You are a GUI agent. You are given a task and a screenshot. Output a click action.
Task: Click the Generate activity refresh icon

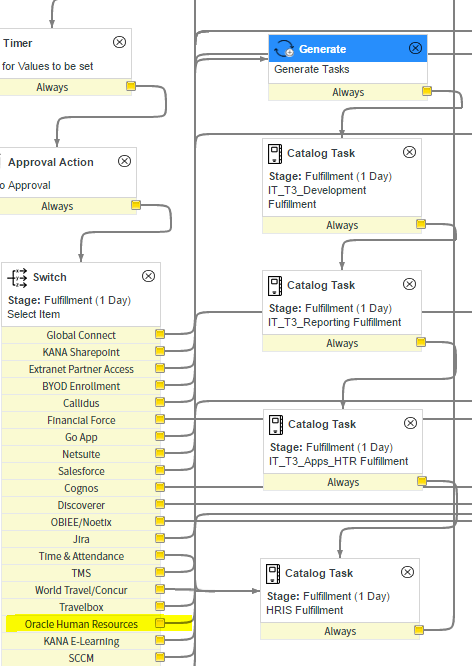[x=284, y=49]
